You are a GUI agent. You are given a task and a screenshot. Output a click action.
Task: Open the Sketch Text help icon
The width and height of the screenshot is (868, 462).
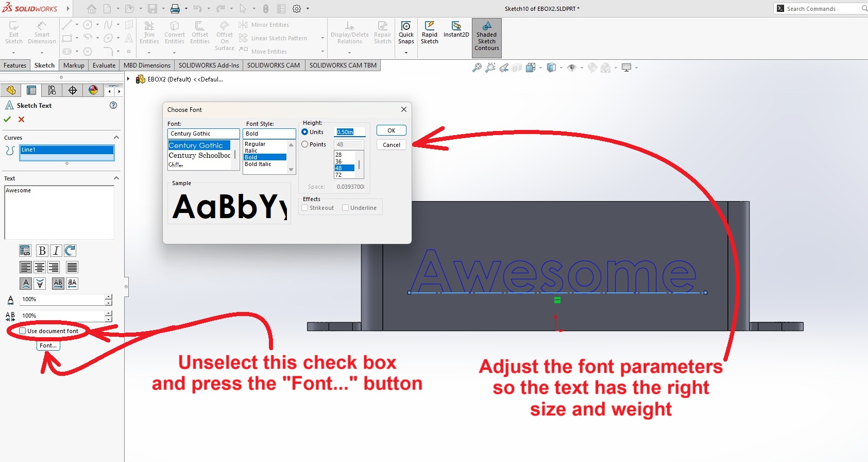pyautogui.click(x=113, y=105)
